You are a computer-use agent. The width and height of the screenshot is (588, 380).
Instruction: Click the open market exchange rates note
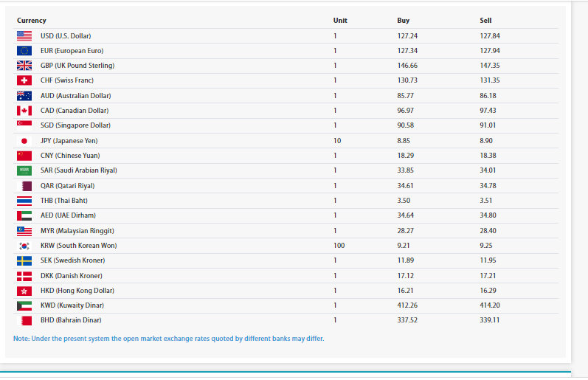click(x=168, y=339)
